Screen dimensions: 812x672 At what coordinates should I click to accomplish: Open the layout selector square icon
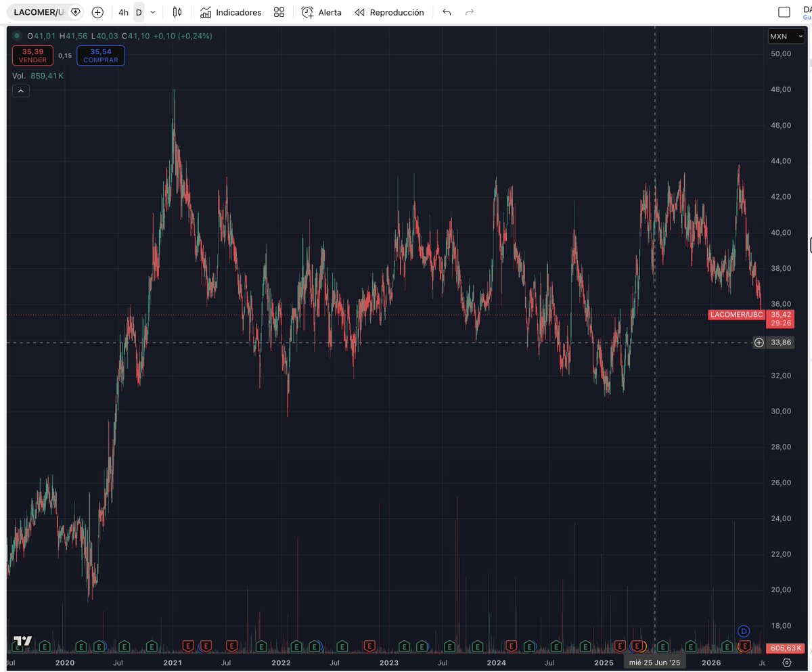coord(784,12)
